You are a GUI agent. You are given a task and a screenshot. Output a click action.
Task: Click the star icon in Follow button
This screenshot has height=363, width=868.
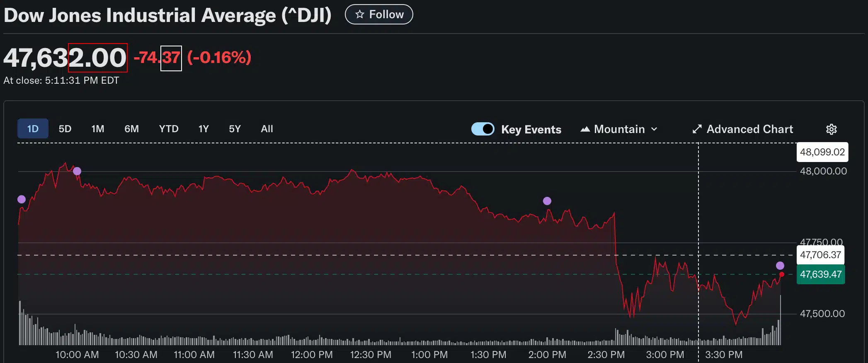[x=360, y=15]
